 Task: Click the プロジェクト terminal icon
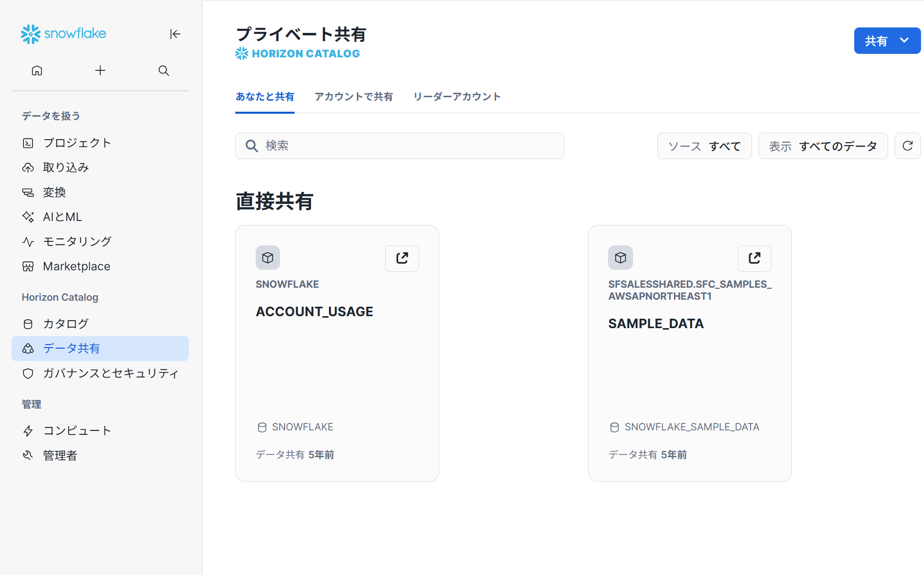28,143
